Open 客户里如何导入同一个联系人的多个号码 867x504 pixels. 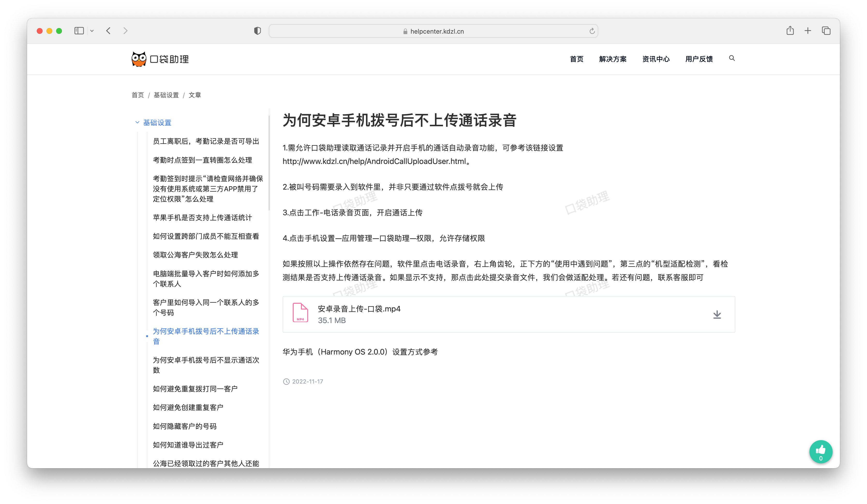click(206, 308)
